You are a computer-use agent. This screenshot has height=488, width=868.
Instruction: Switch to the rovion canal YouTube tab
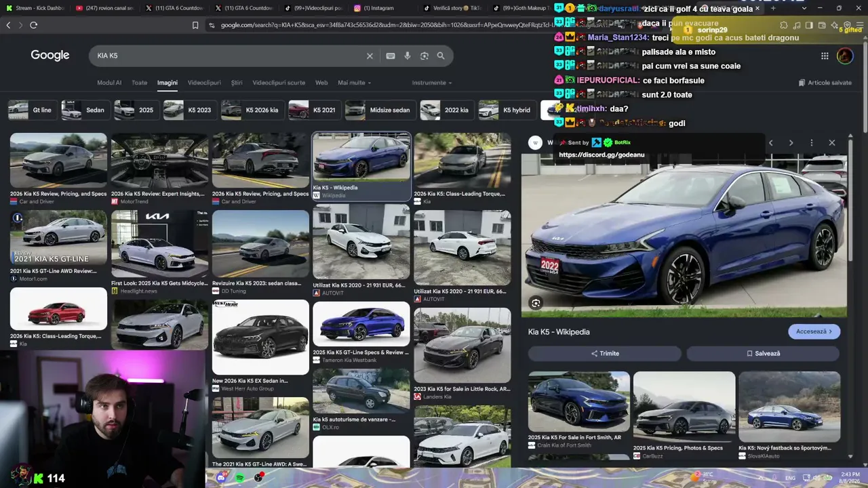click(104, 8)
